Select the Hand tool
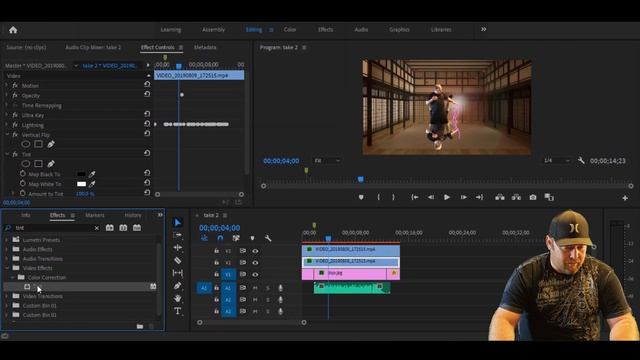The height and width of the screenshot is (360, 640). click(x=178, y=298)
